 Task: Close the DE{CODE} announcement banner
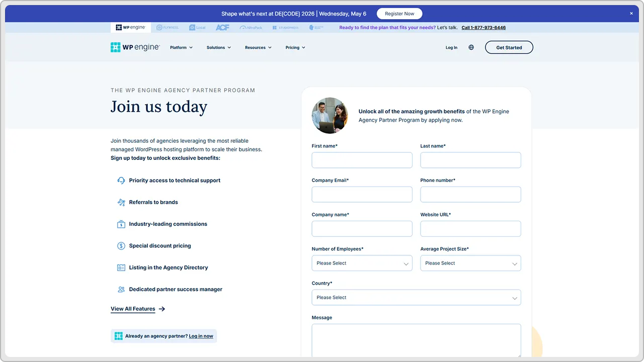pos(631,14)
